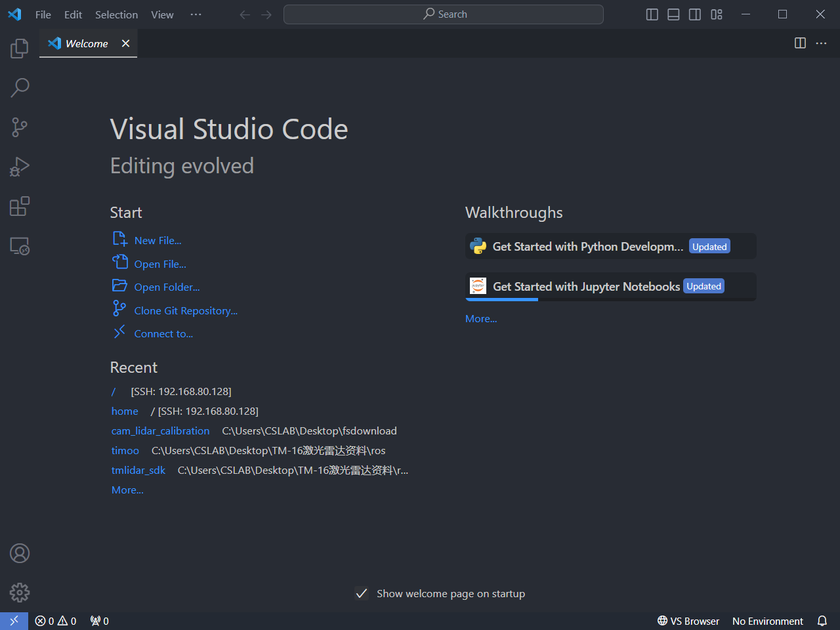Viewport: 840px width, 630px height.
Task: Open the editor More Actions ellipsis
Action: (822, 43)
